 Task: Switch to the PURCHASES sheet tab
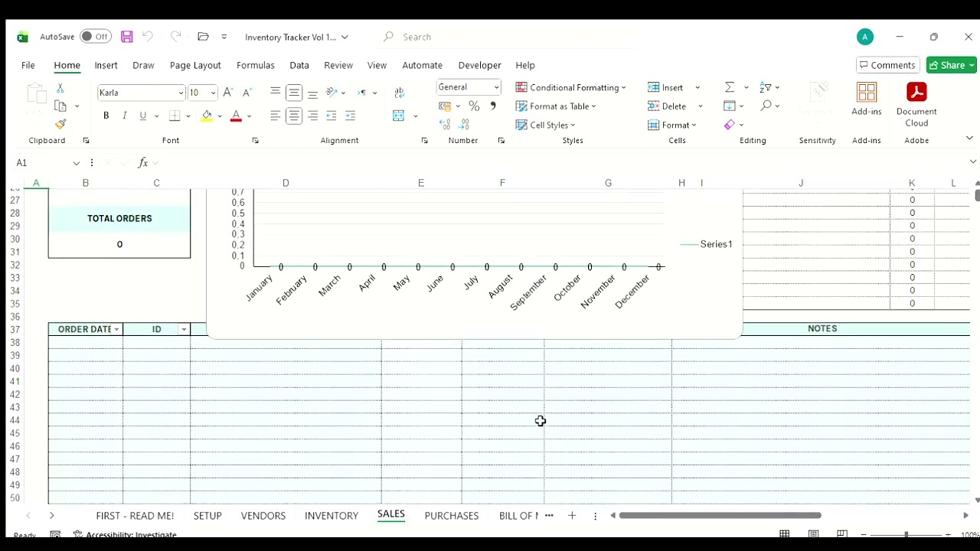452,516
